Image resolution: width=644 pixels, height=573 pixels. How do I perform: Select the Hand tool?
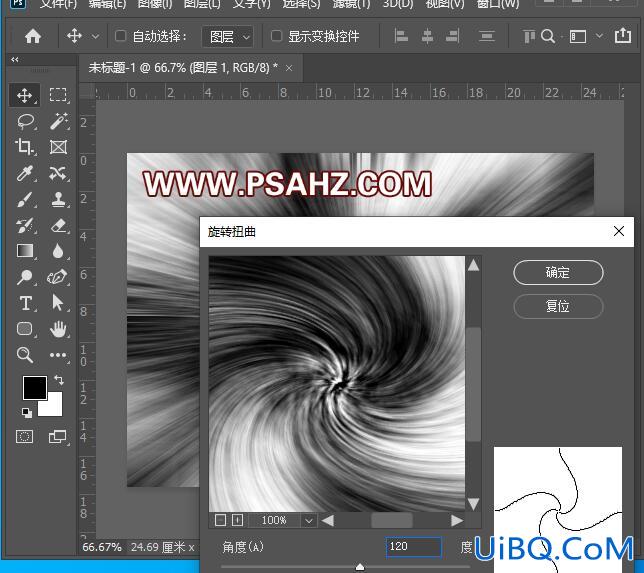(x=58, y=329)
